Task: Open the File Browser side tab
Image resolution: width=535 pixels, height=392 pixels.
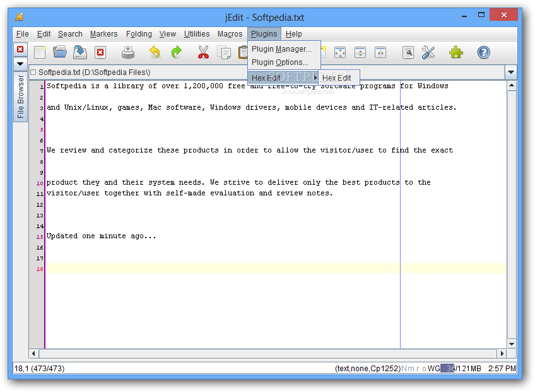Action: point(20,96)
